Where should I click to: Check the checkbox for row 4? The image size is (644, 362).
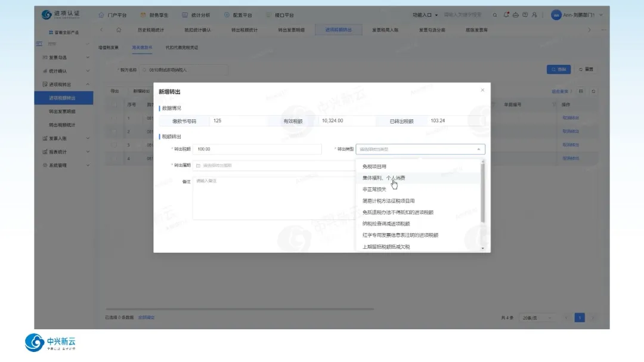(114, 158)
